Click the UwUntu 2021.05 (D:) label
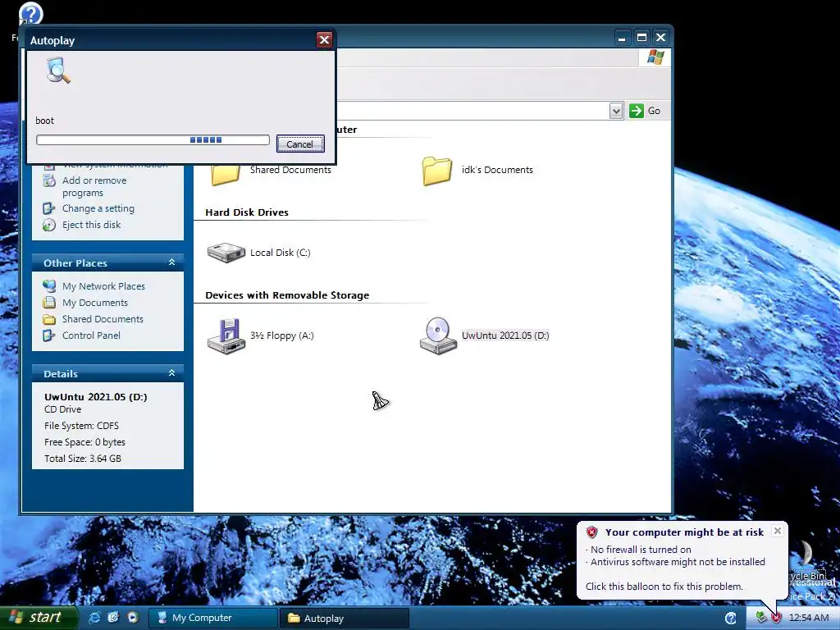This screenshot has height=630, width=840. pyautogui.click(x=505, y=336)
